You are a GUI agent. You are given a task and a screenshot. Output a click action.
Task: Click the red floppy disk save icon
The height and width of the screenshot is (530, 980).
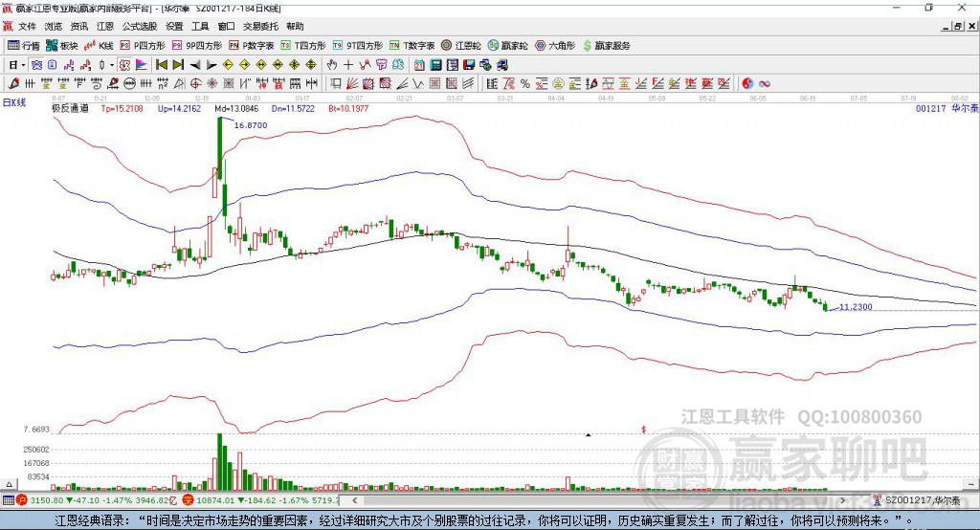coord(469,65)
